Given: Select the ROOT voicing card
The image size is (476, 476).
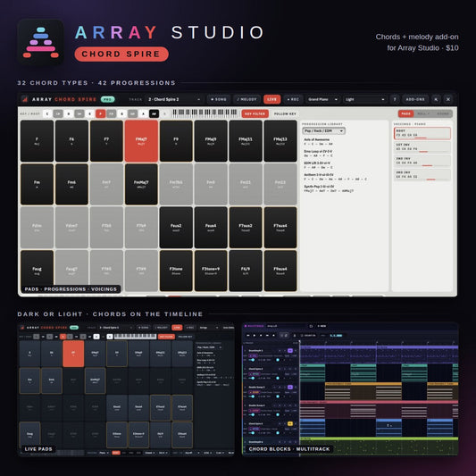Looking at the screenshot, I should [422, 133].
